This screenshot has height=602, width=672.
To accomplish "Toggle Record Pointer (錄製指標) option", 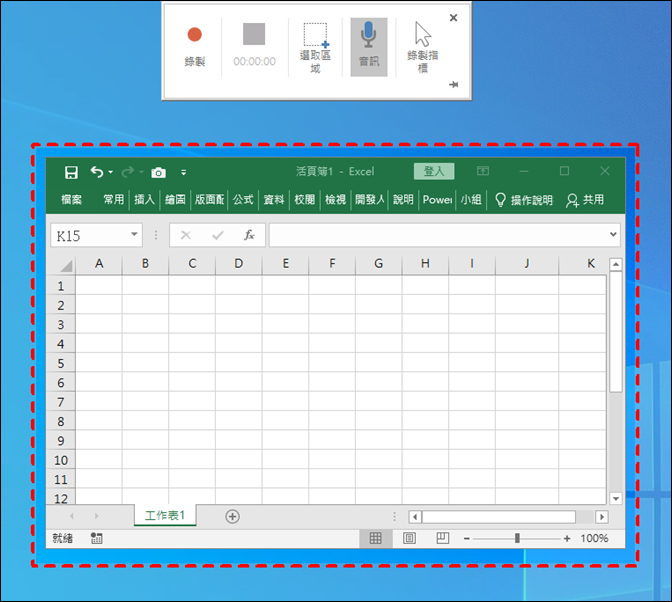I will point(423,46).
